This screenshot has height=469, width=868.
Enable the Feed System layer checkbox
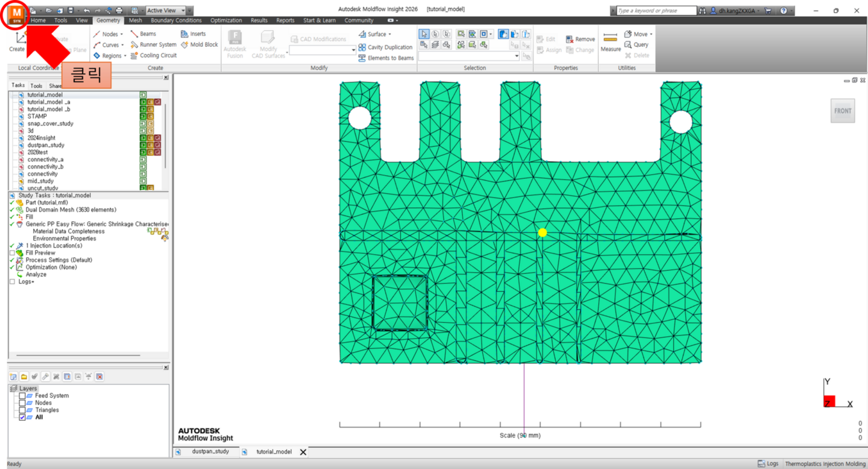click(x=22, y=396)
